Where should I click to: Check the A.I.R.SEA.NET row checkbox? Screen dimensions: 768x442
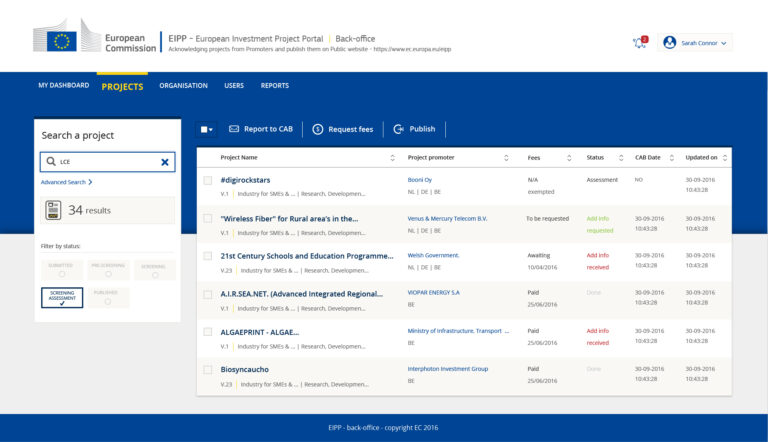pos(208,295)
